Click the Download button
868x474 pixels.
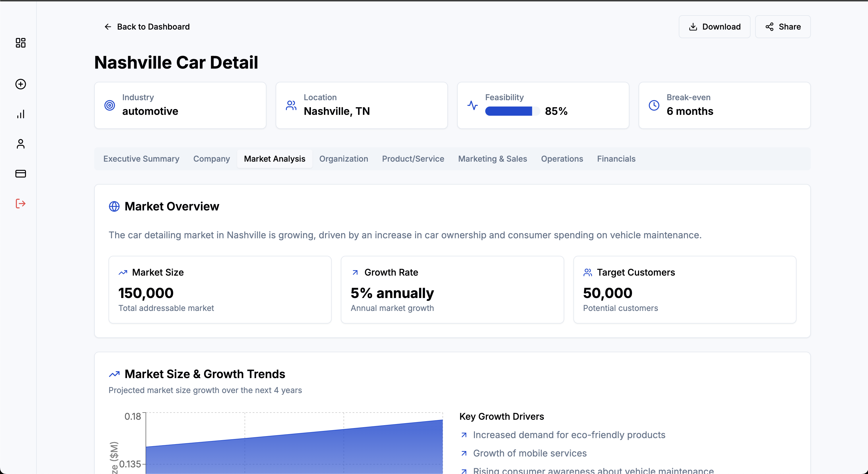pos(714,27)
